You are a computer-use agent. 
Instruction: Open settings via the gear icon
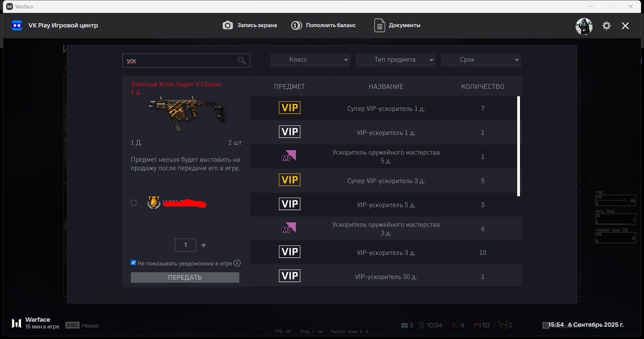point(606,26)
